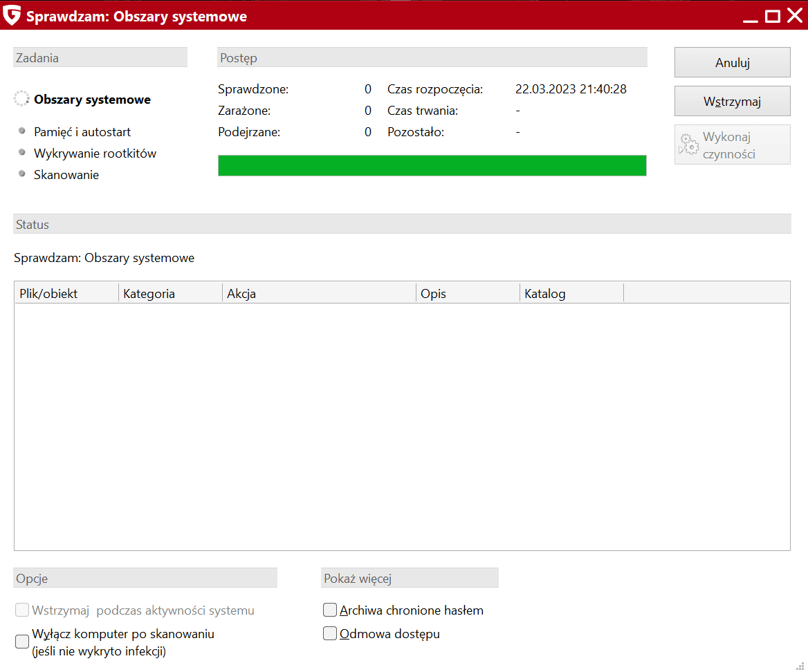Click the bullet beside Skanowanie
Viewport: 808px width, 672px height.
click(x=22, y=174)
